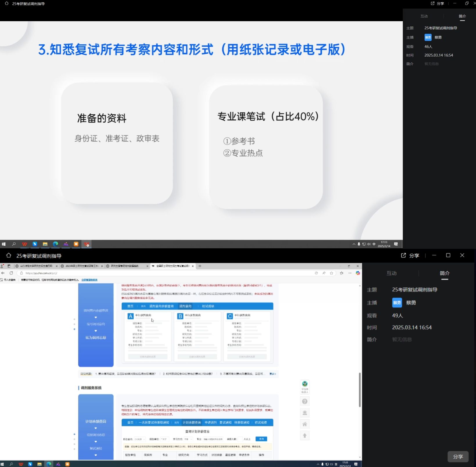
Task: Open a new browser tab with the plus button
Action: [200, 266]
